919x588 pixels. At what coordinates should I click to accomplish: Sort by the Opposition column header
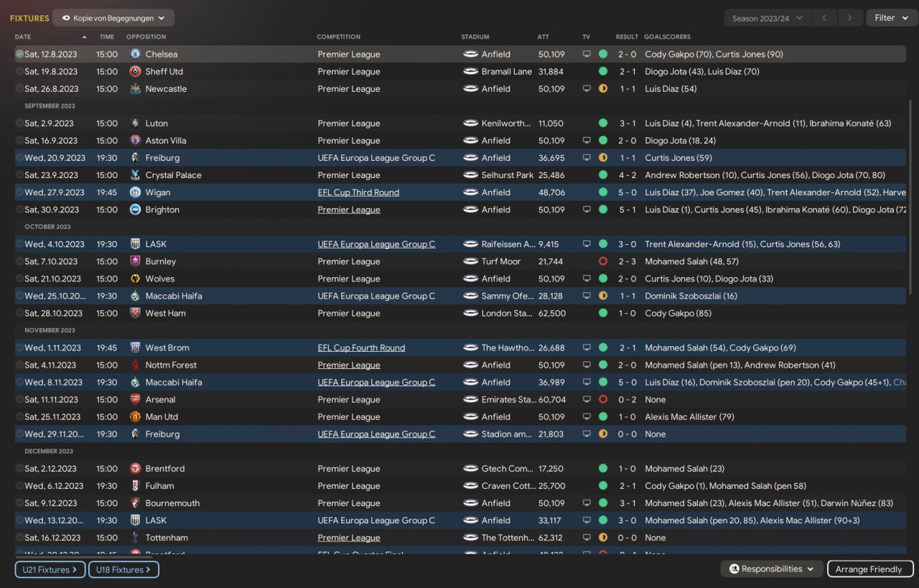[x=146, y=37]
